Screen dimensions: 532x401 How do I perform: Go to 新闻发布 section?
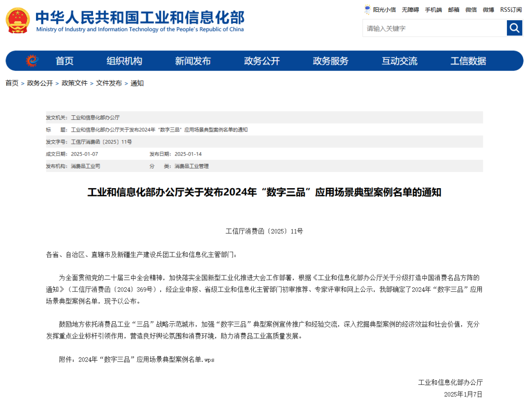click(193, 61)
